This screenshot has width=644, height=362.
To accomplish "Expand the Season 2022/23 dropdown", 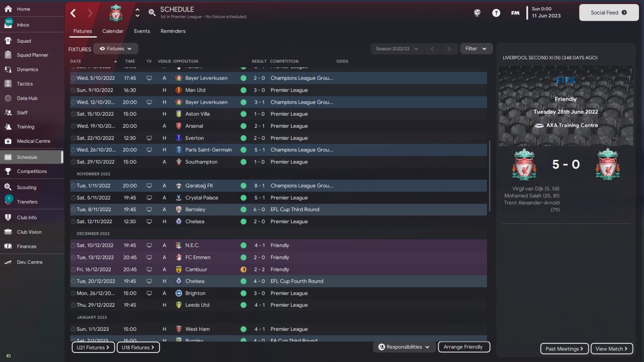I will (x=397, y=49).
